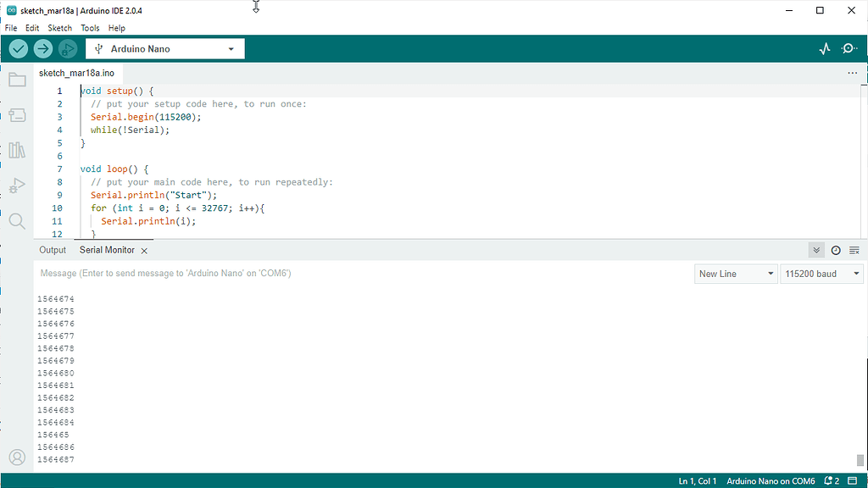Clear the Serial Monitor output
Screen dimensions: 868x488
[x=854, y=250]
